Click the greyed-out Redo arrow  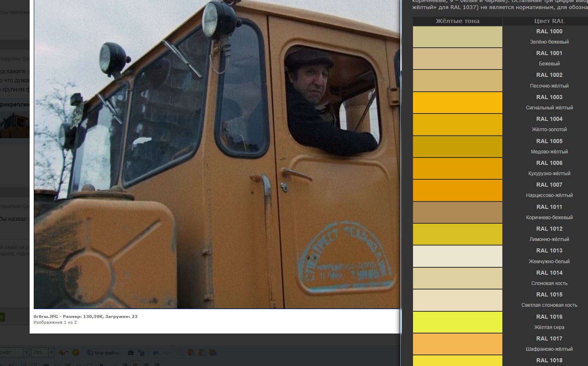(167, 352)
